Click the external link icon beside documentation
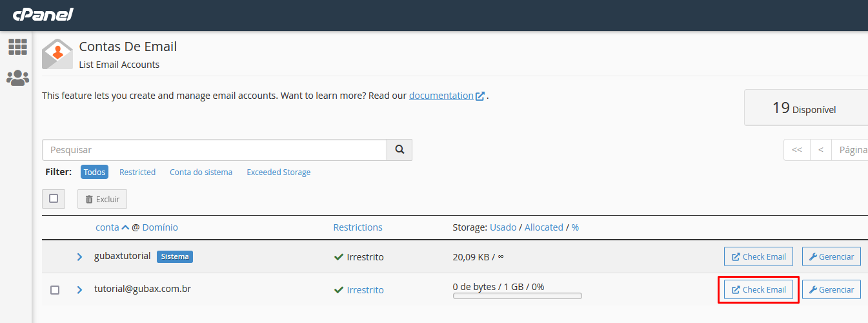The height and width of the screenshot is (323, 868). pyautogui.click(x=480, y=96)
